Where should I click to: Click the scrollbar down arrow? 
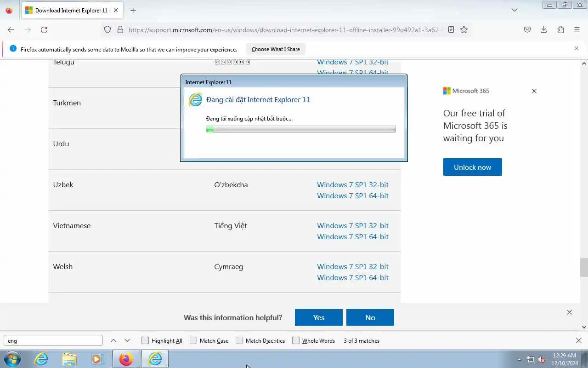584,327
